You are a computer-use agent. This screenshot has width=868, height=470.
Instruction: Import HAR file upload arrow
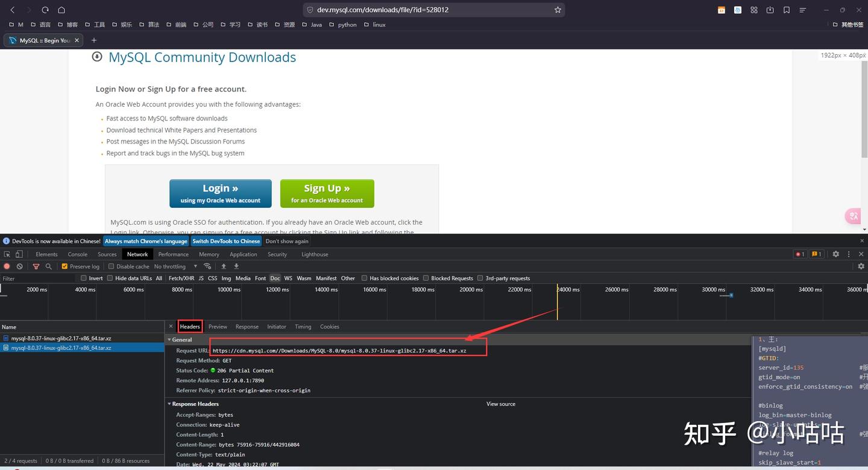pos(224,266)
